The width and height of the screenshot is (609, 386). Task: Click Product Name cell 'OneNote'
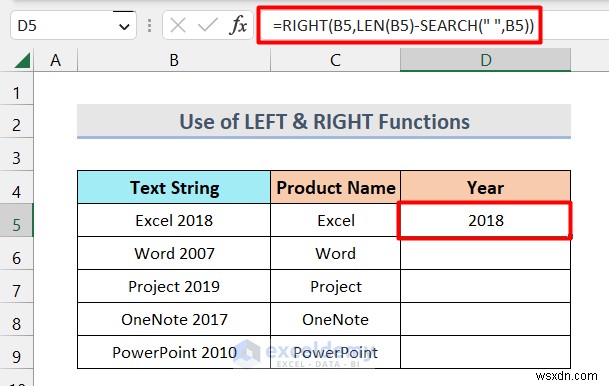point(336,319)
